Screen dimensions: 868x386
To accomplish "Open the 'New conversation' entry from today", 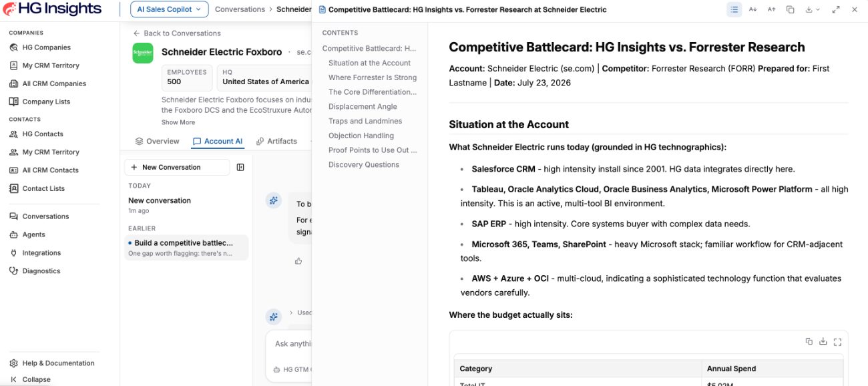I will click(186, 204).
